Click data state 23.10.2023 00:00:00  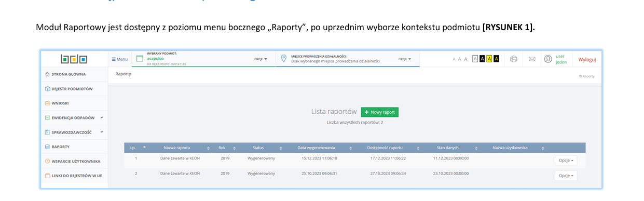click(x=451, y=173)
